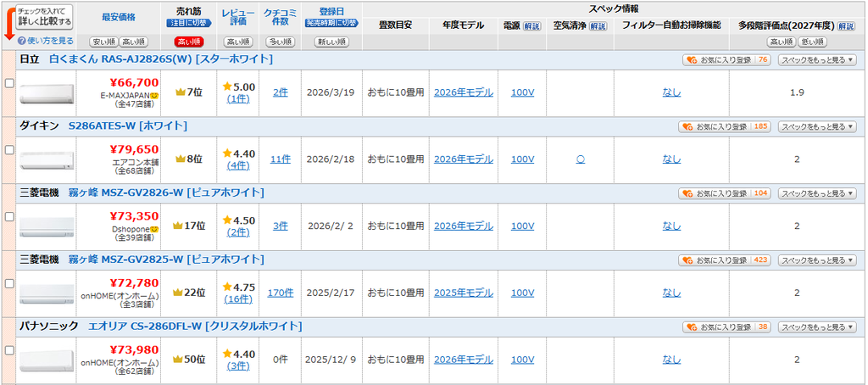Open the ¥66,700 lowest price link

[x=134, y=83]
